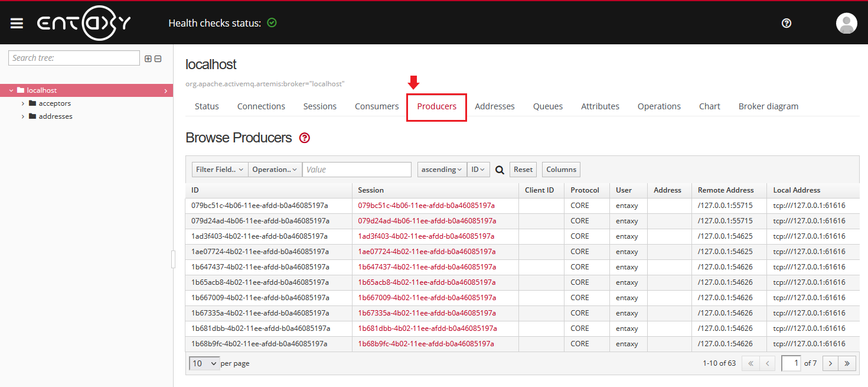Click the Browse Producers help icon
Image resolution: width=868 pixels, height=387 pixels.
coord(304,138)
